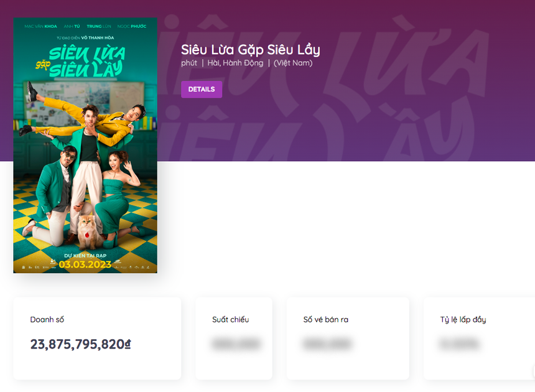Click the 03.03.2023 release date on poster
The image size is (535, 392).
point(85,264)
